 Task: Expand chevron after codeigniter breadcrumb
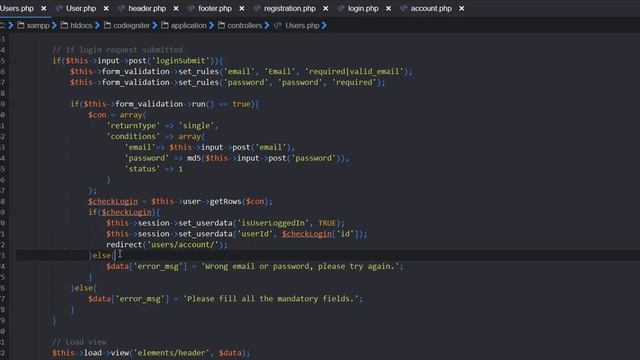[155, 25]
